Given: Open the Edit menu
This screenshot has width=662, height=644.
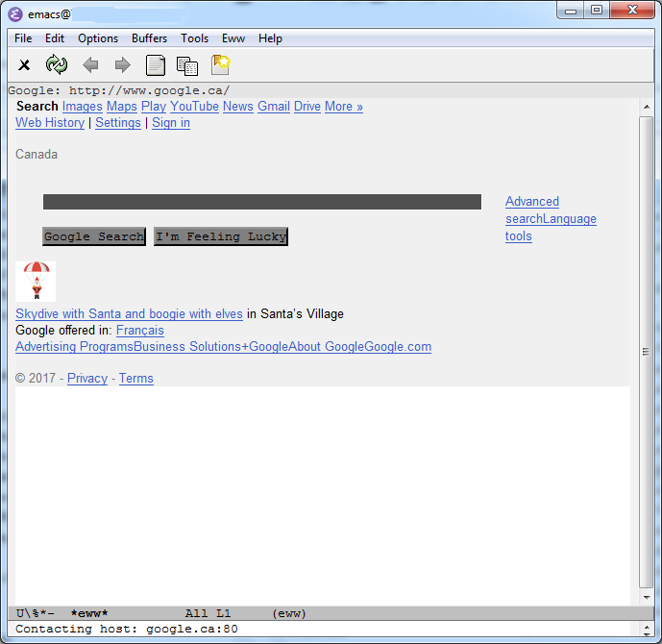Looking at the screenshot, I should (55, 38).
